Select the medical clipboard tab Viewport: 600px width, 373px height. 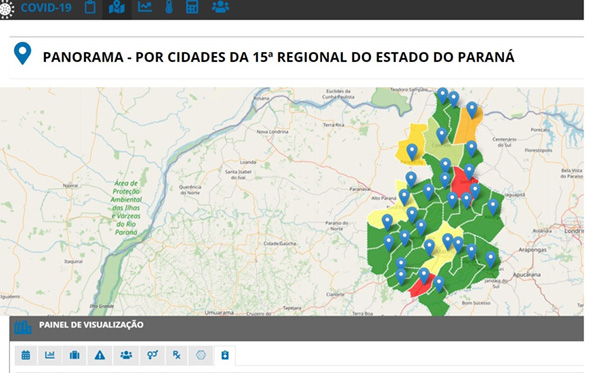tap(225, 355)
